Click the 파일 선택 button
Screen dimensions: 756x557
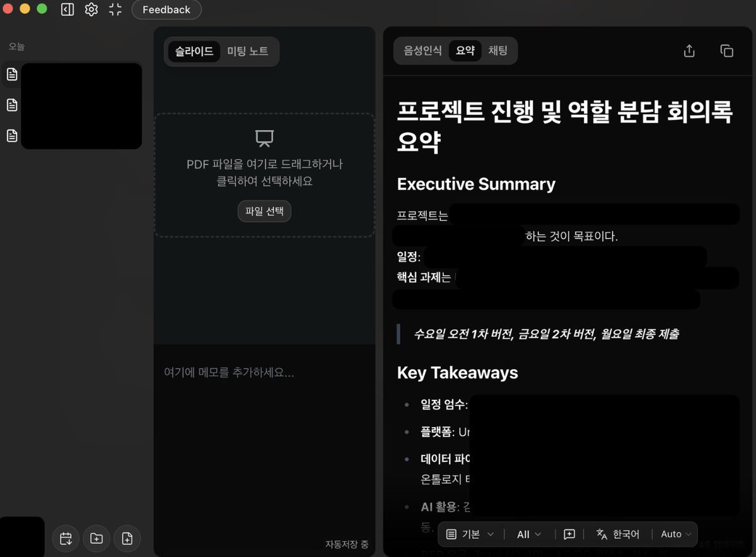click(264, 211)
